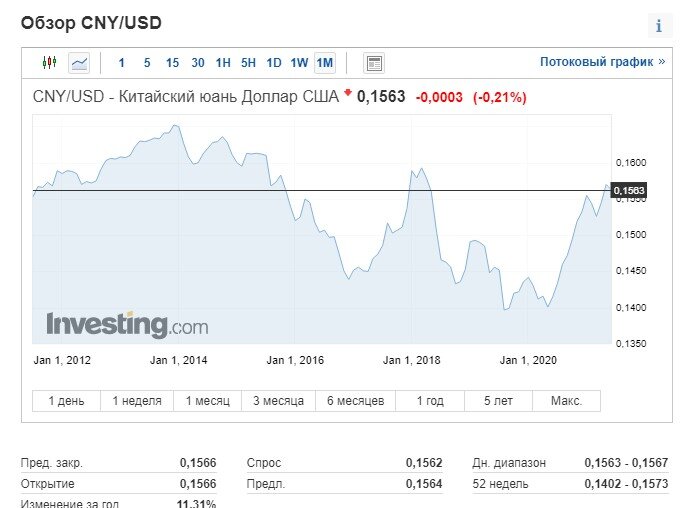Screen dimensions: 687x508
Task: Select the 6 месяцев range
Action: (355, 401)
